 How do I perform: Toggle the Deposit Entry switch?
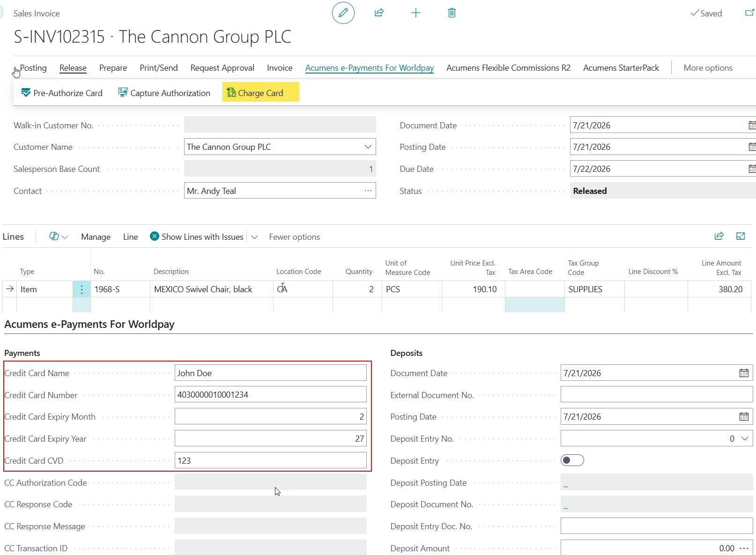(572, 460)
